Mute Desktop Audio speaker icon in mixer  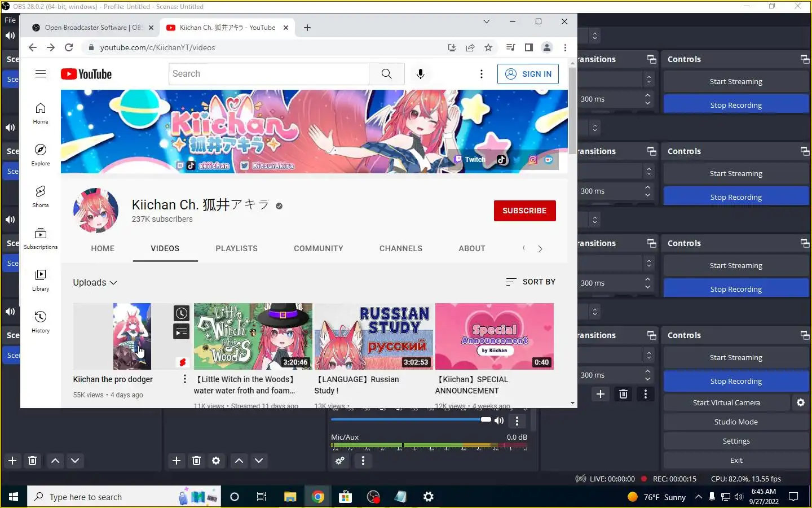pyautogui.click(x=499, y=421)
